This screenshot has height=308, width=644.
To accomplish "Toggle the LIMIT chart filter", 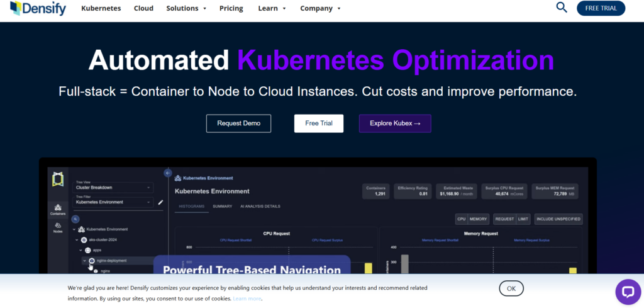I will 523,219.
